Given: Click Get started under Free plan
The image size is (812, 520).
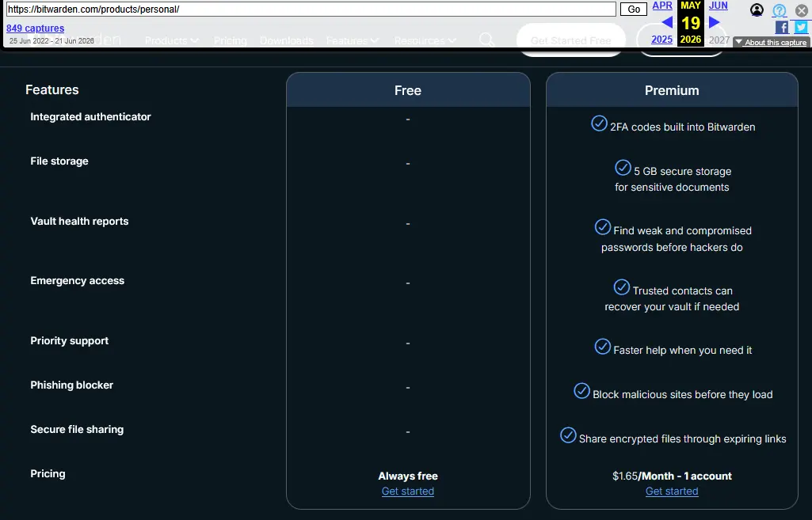Looking at the screenshot, I should click(x=407, y=491).
